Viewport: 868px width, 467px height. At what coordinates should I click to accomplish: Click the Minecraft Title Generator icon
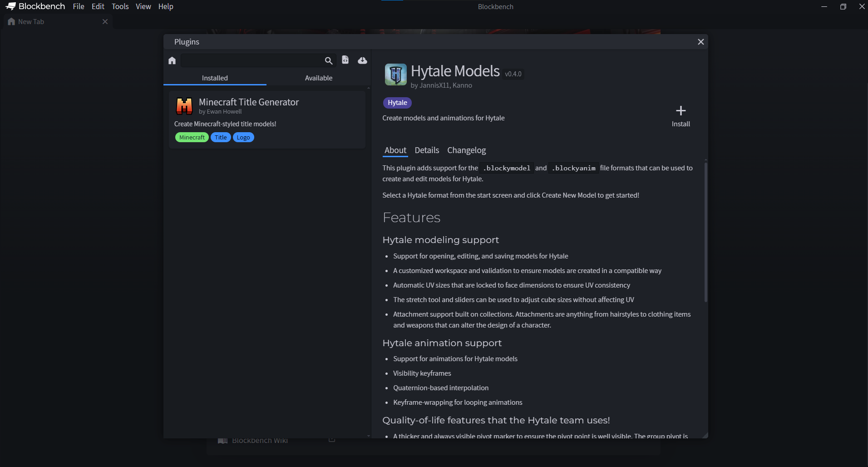(x=184, y=106)
